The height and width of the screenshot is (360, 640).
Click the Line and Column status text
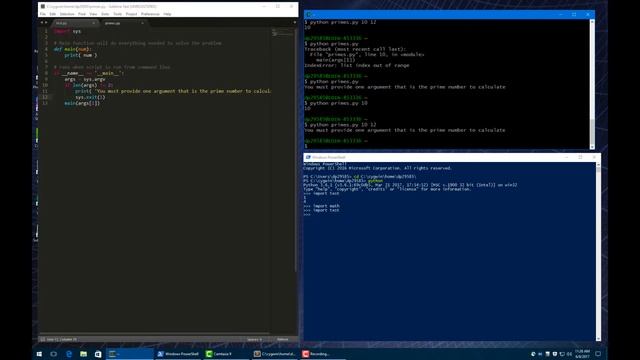[x=62, y=339]
